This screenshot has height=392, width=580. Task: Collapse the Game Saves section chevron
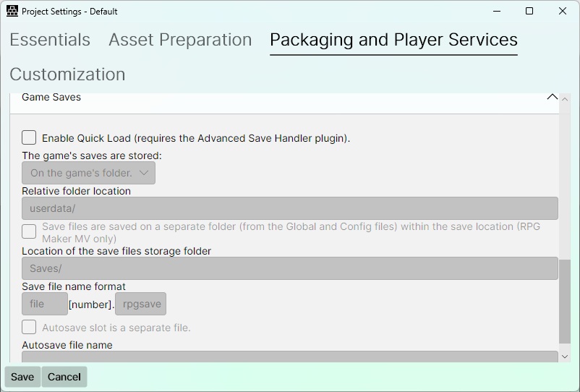552,97
